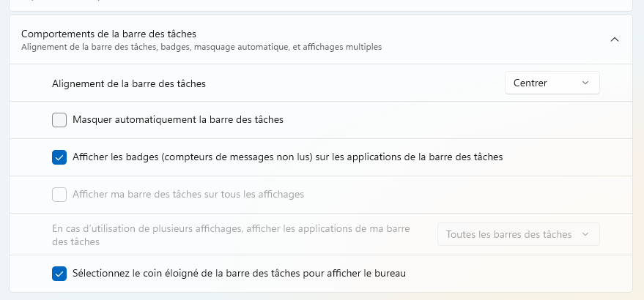Click the chevron arrow inside the Centrer box
The image size is (644, 300).
point(585,83)
